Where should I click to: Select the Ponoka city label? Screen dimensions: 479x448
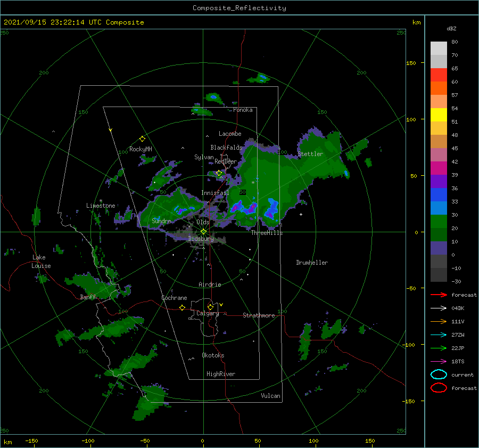coord(243,110)
